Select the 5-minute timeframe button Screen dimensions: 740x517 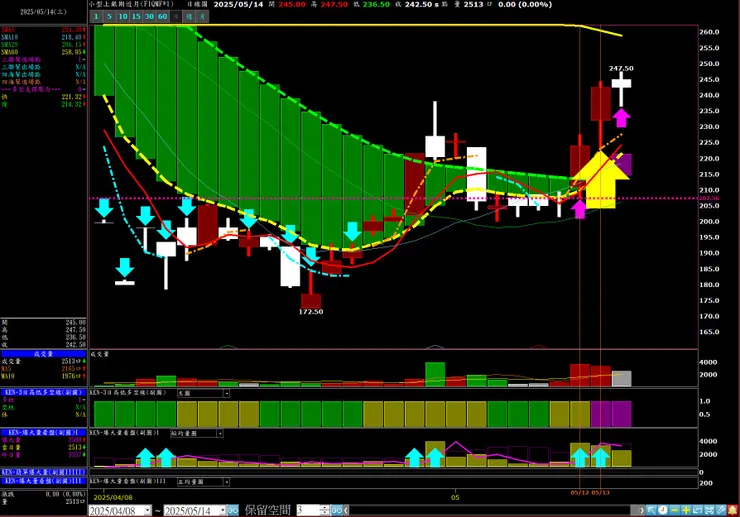pyautogui.click(x=109, y=17)
